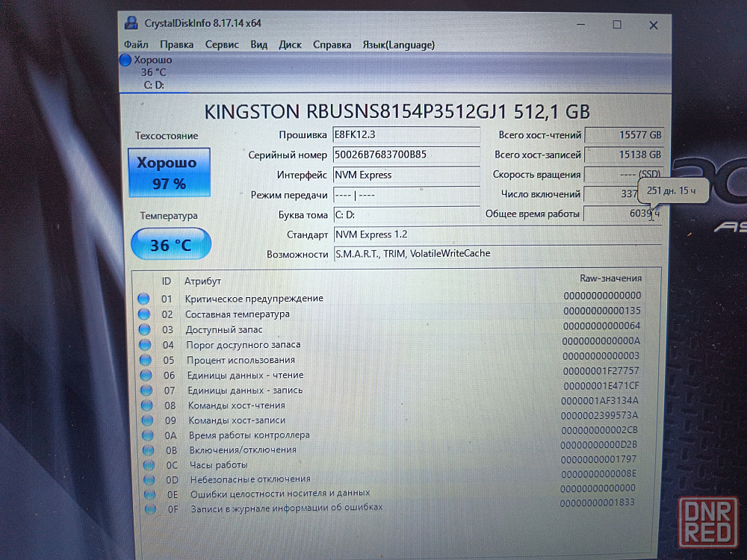Click the NVM Express interface field
Screen dimensions: 747x560
coord(406,175)
